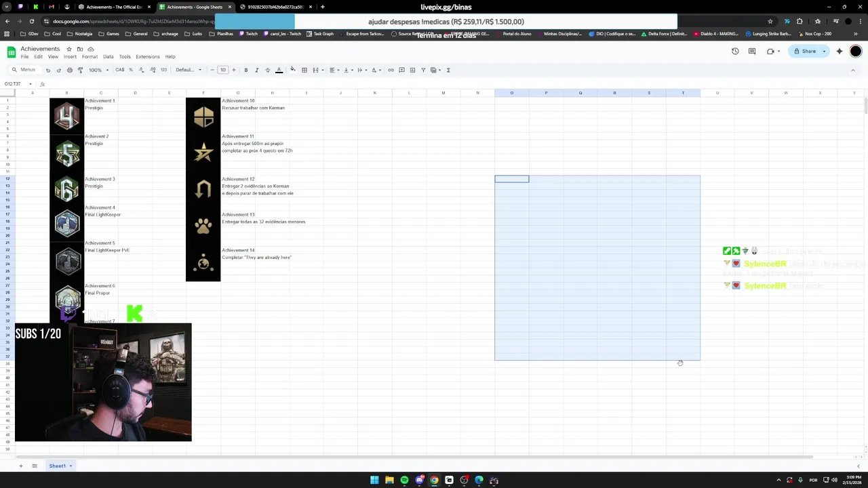Open the File menu
This screenshot has height=488, width=868.
[24, 57]
